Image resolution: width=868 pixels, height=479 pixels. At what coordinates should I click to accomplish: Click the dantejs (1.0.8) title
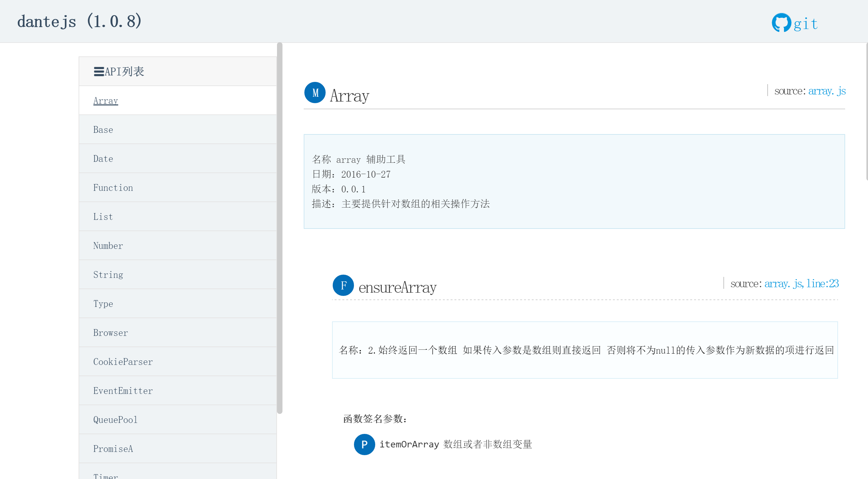80,21
